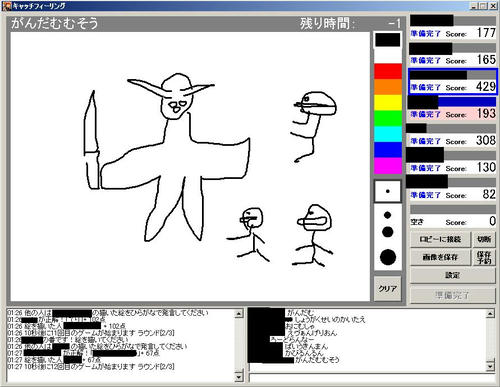500x387 pixels.
Task: Select pink player row with score 193
Action: 453,108
